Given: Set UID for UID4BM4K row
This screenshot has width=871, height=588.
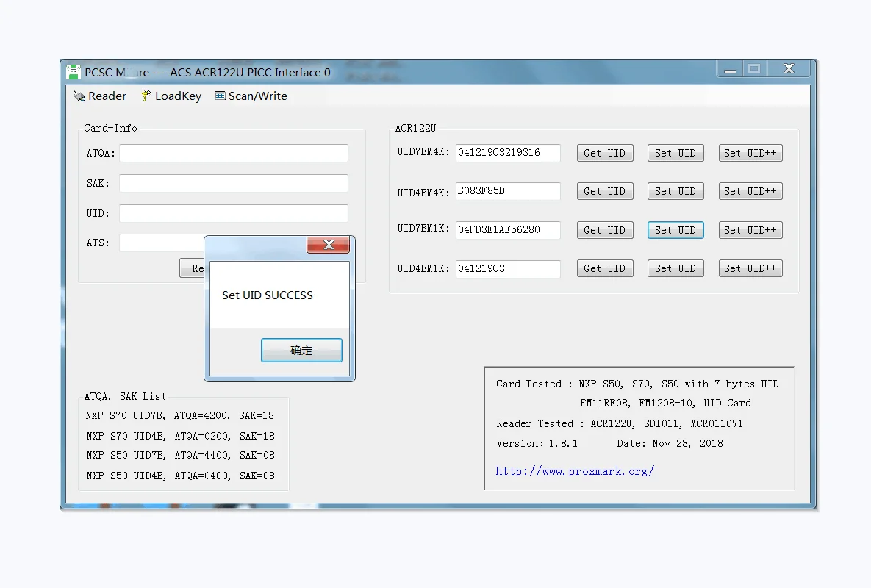Looking at the screenshot, I should [x=675, y=192].
